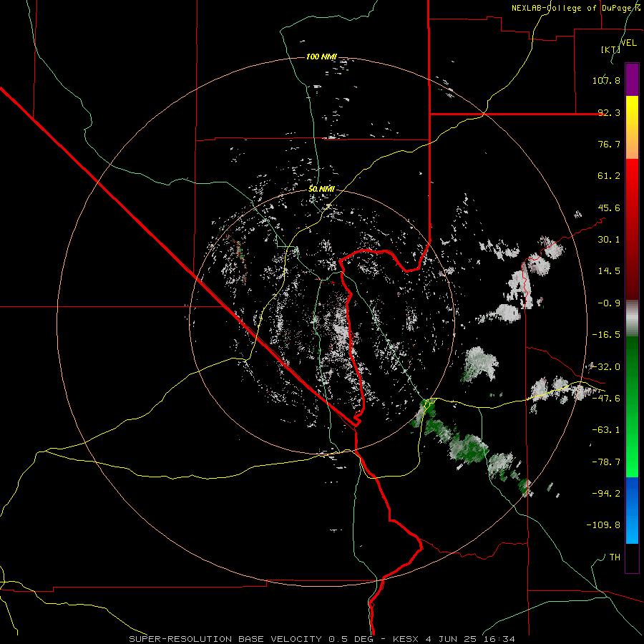
Task: Click the NEXLAB-College of DuPage title text
Action: point(577,8)
